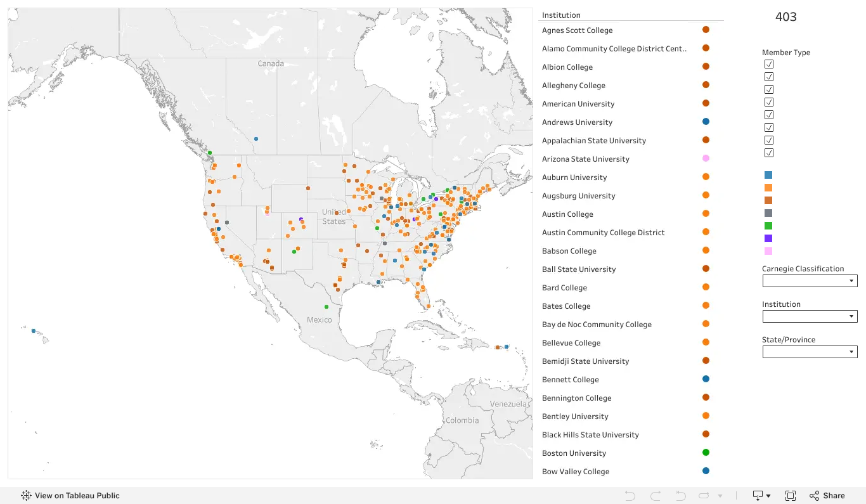Toggle the eighth Member Type checkbox
Image resolution: width=866 pixels, height=504 pixels.
coord(769,153)
